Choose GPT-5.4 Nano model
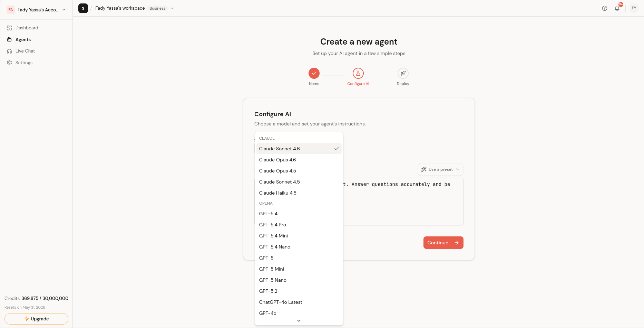Viewport: 644px width, 328px height. 299,247
